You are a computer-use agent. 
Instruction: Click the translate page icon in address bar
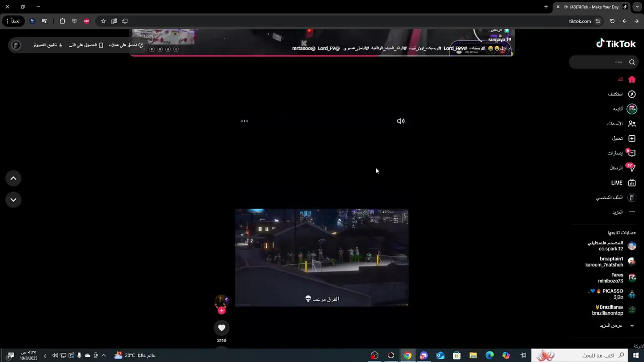tap(114, 21)
